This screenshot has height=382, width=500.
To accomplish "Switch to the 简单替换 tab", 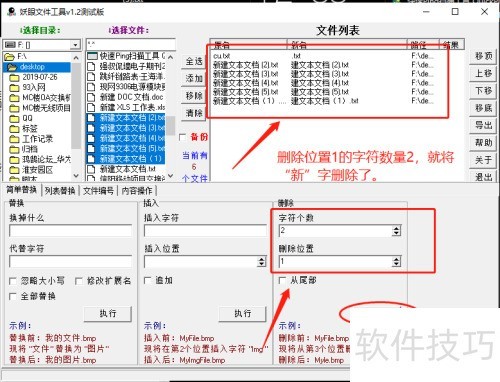I will pos(22,190).
